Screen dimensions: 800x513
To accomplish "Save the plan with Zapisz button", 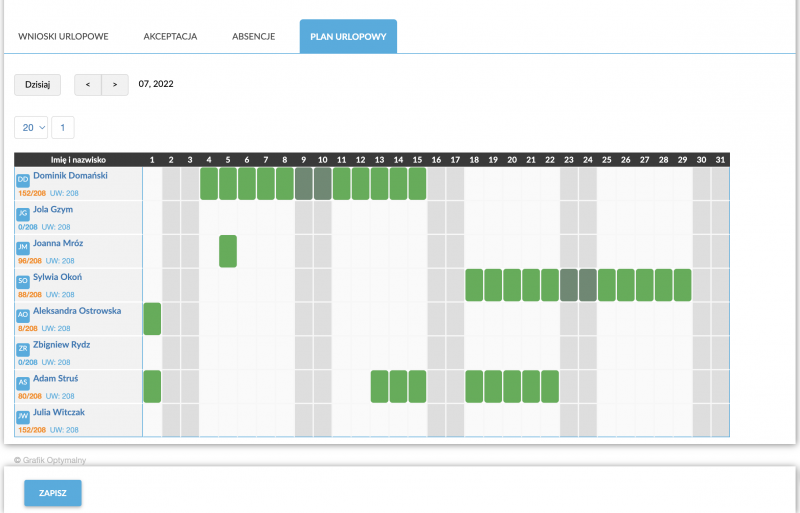I will click(x=53, y=493).
